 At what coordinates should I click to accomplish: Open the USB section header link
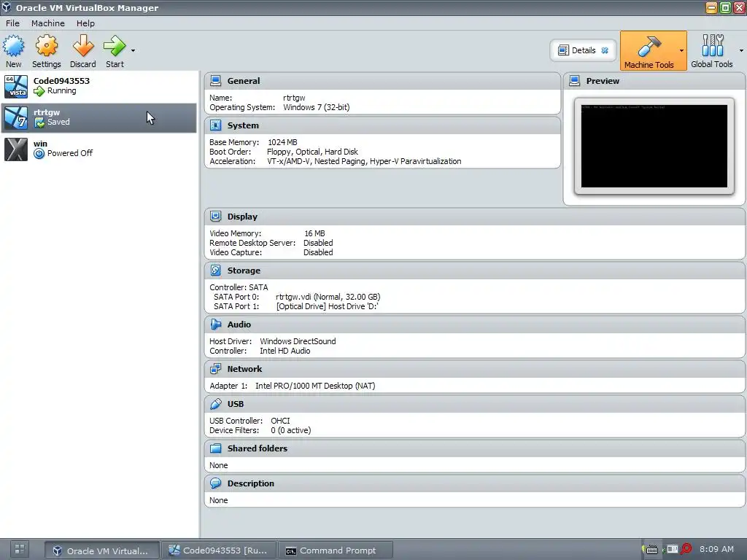(x=236, y=404)
